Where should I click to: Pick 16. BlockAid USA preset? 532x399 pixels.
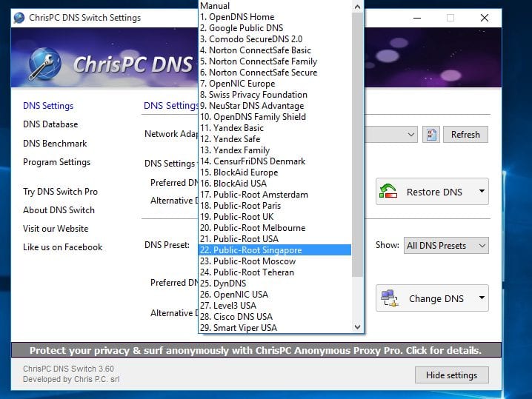[274, 184]
